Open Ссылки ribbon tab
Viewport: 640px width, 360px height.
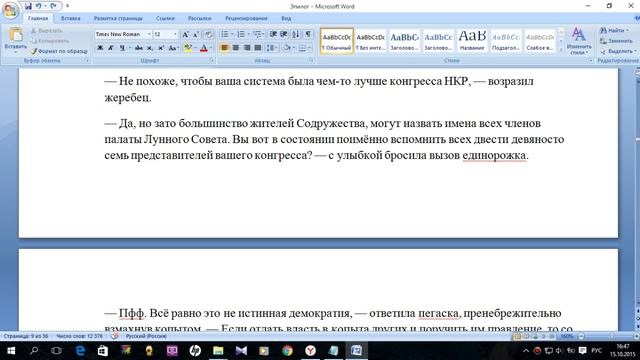pos(165,18)
